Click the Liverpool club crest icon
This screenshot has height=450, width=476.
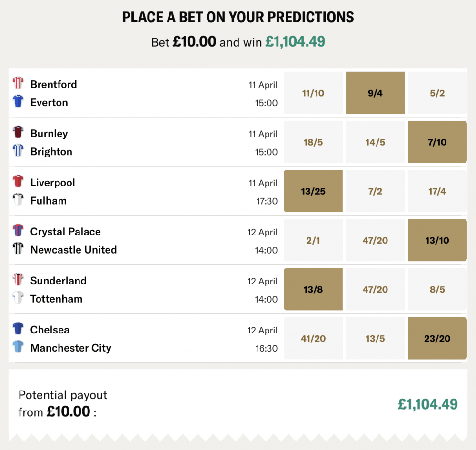click(19, 182)
